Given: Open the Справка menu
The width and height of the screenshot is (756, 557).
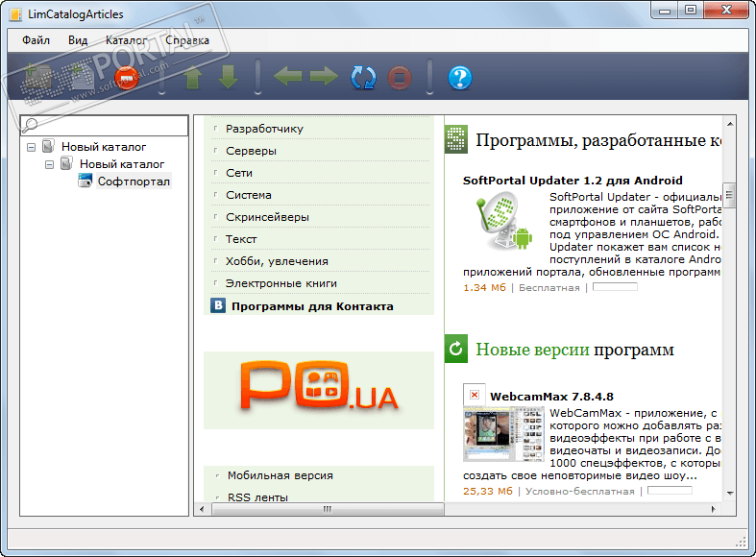Looking at the screenshot, I should tap(187, 40).
